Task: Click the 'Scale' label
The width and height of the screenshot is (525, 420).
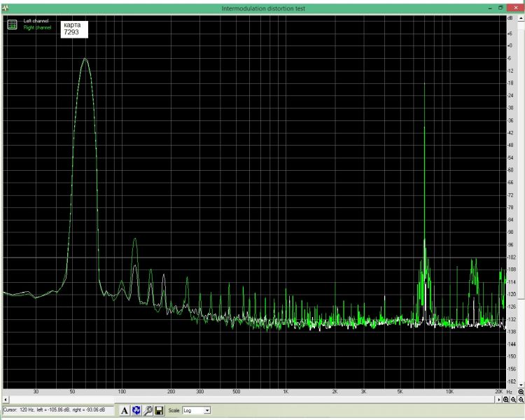Action: (174, 410)
